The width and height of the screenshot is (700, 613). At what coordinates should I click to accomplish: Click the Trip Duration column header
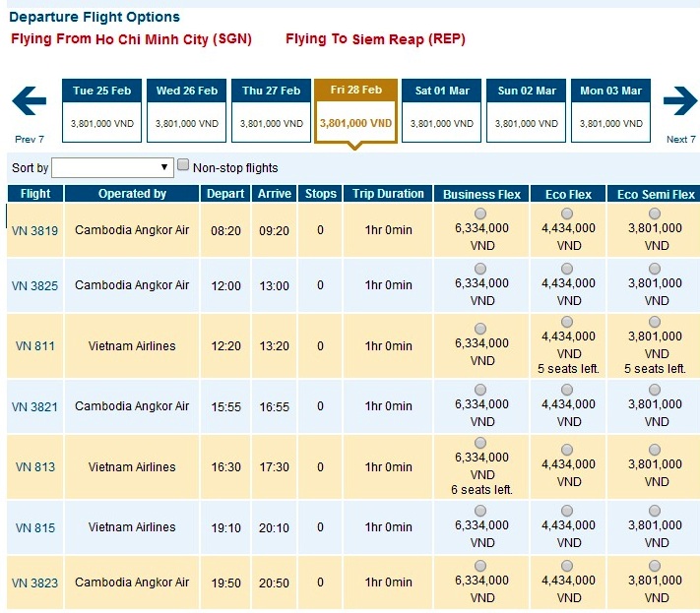tap(388, 194)
